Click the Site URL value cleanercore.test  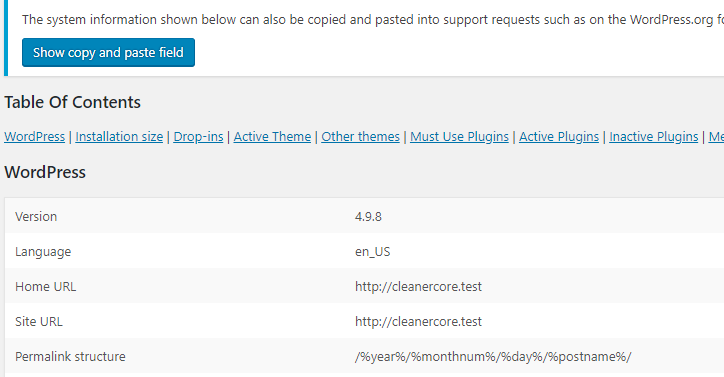pyautogui.click(x=418, y=322)
